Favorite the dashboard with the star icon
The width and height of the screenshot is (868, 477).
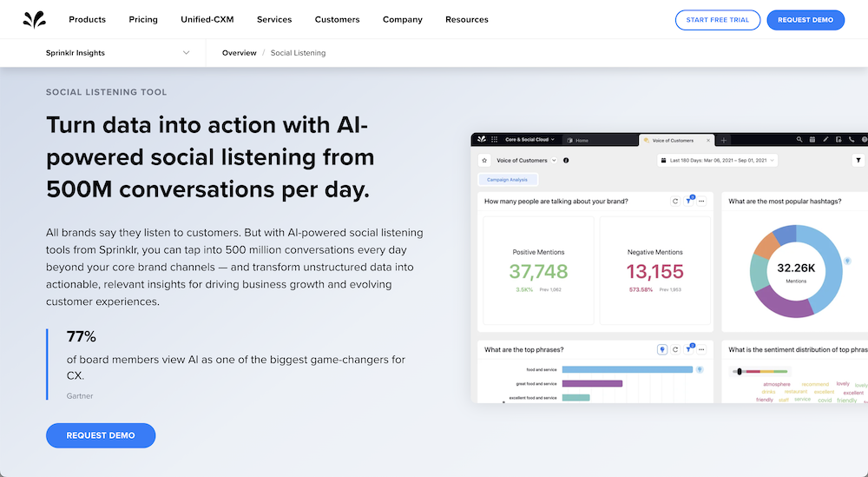(x=484, y=160)
